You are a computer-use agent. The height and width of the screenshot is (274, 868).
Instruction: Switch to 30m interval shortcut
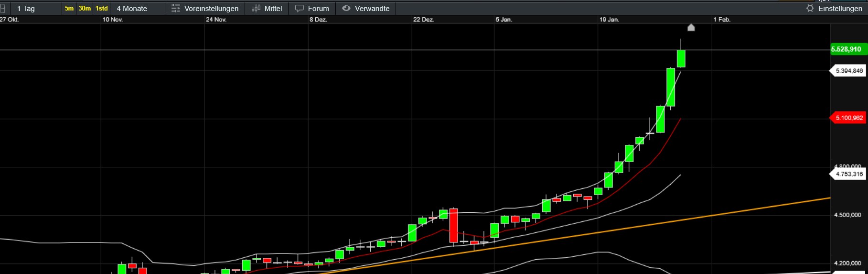click(85, 9)
